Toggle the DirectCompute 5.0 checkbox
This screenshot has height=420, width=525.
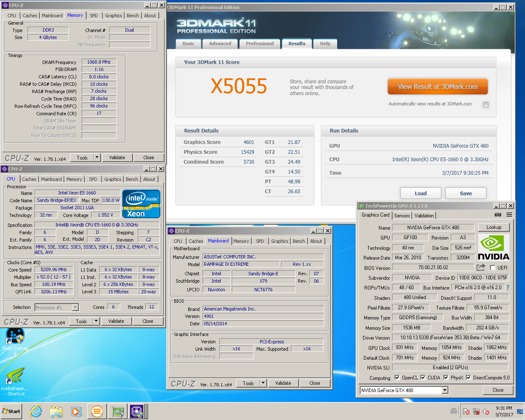pyautogui.click(x=468, y=378)
